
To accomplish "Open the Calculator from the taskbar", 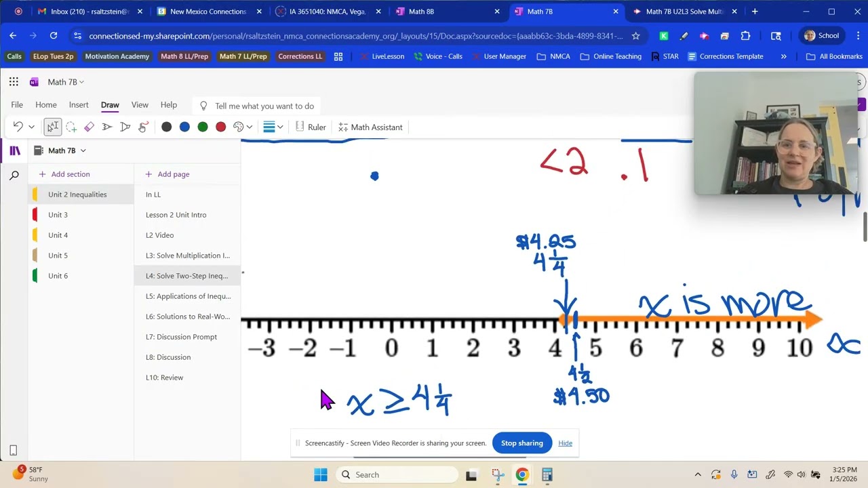I will [x=547, y=474].
